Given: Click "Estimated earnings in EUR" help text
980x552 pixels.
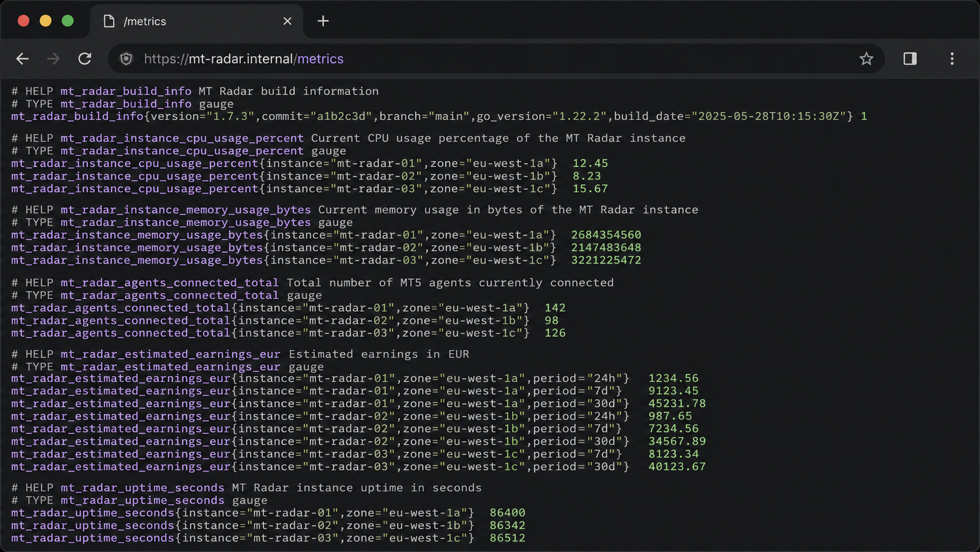Looking at the screenshot, I should tap(379, 354).
